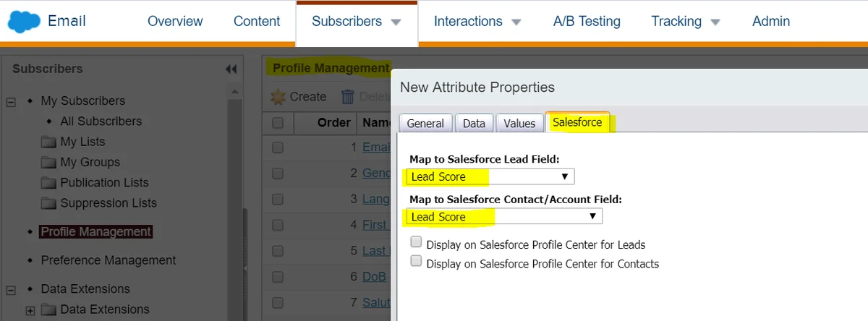Screen dimensions: 868x321
Task: Open the Admin section
Action: point(771,21)
